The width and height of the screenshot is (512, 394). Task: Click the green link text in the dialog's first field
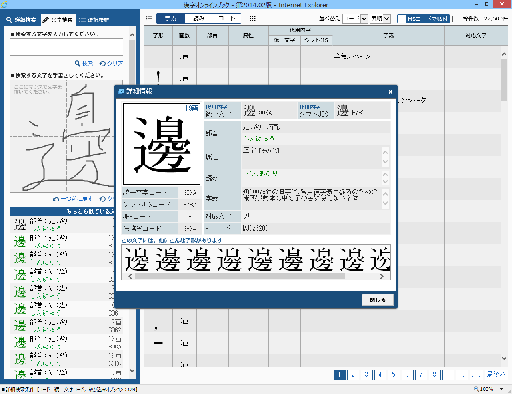259,138
